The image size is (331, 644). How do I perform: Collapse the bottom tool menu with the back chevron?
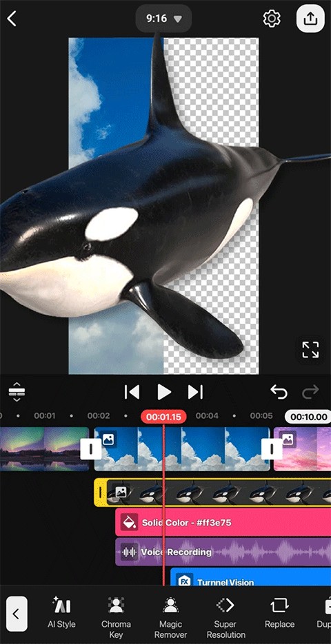(17, 614)
